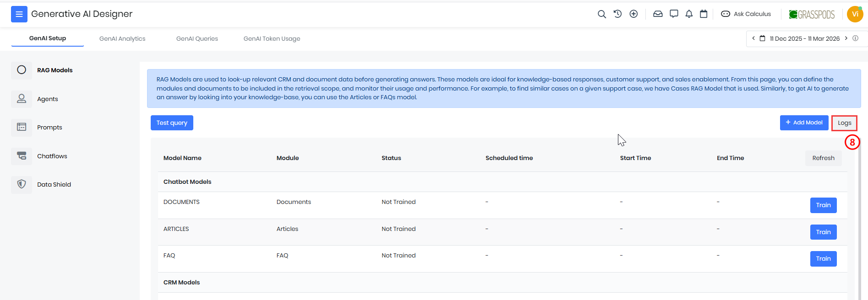This screenshot has width=868, height=300.
Task: Click Ask Calculus assistant
Action: (x=746, y=14)
